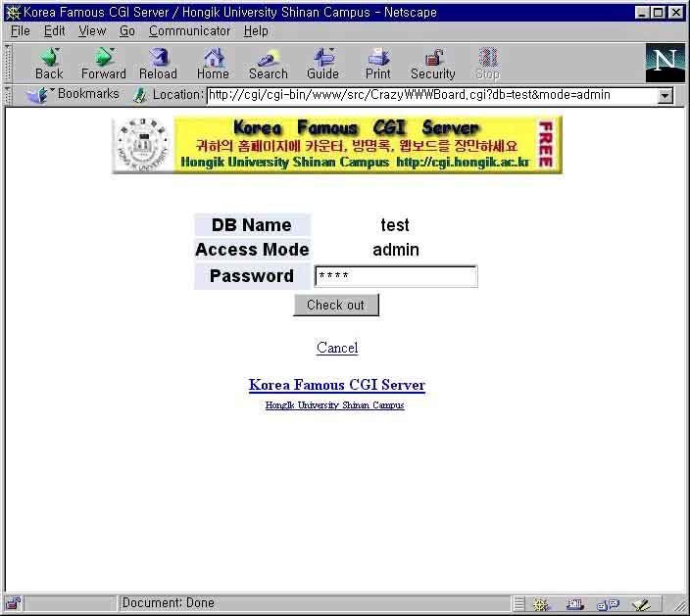This screenshot has width=690, height=616.
Task: Open the View menu
Action: 92,31
